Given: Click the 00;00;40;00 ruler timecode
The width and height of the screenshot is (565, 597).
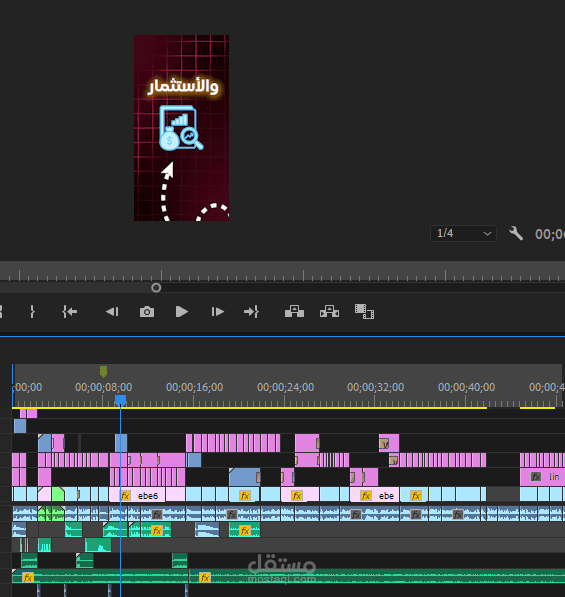Looking at the screenshot, I should (466, 387).
